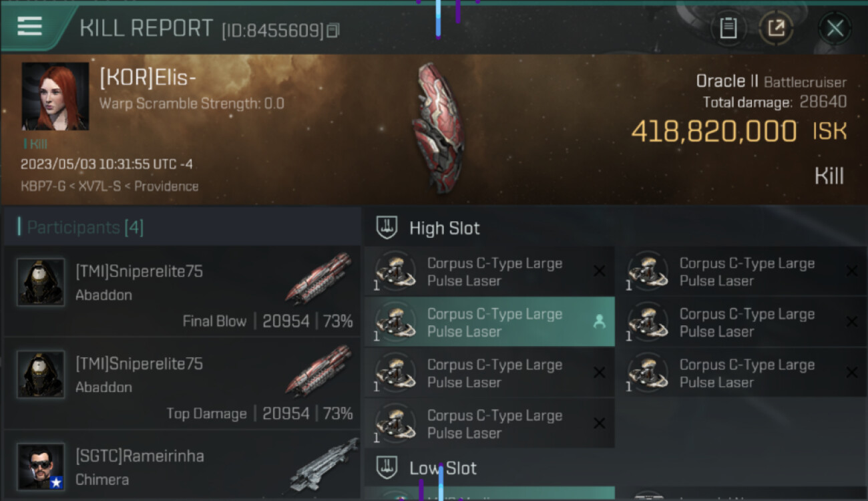
Task: Select the Oracle II ship image
Action: pos(438,128)
